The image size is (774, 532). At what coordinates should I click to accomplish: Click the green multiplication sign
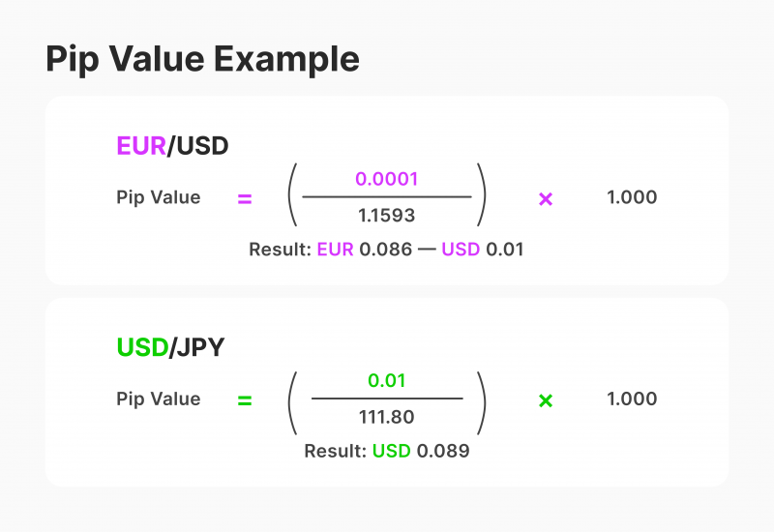pos(546,399)
